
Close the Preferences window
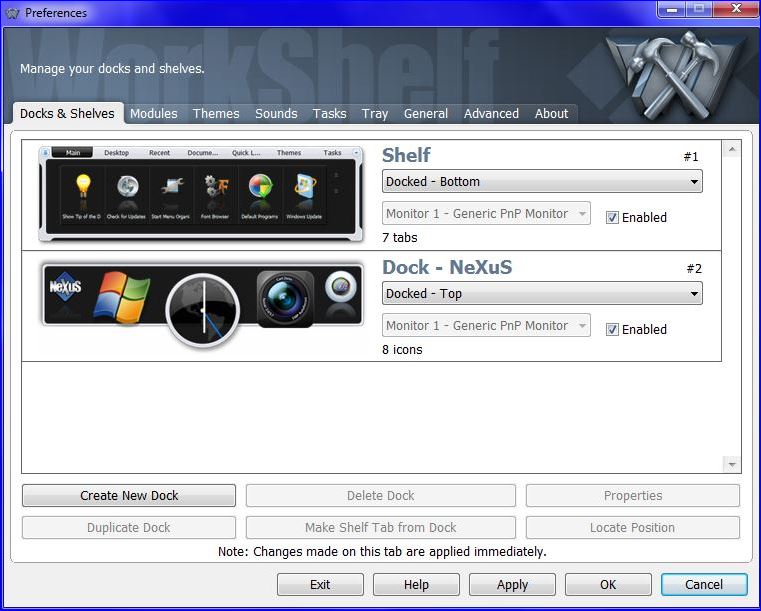pyautogui.click(x=736, y=9)
